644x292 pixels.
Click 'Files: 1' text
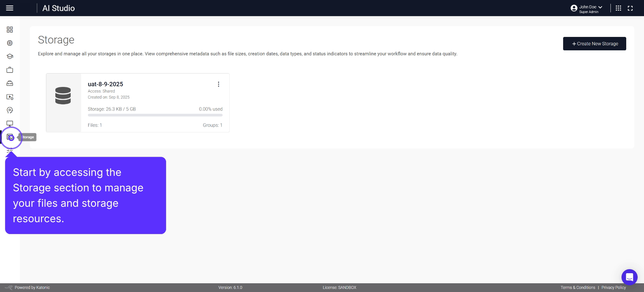click(95, 125)
